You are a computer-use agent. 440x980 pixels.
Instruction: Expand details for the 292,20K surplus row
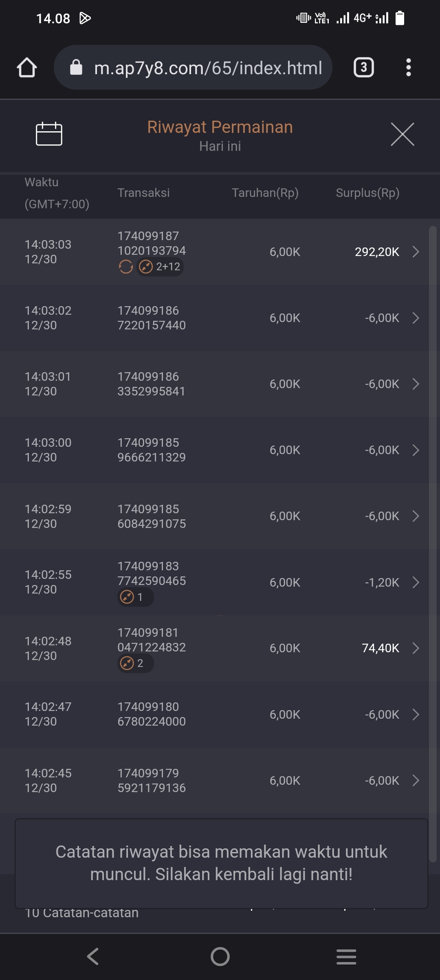pyautogui.click(x=416, y=252)
